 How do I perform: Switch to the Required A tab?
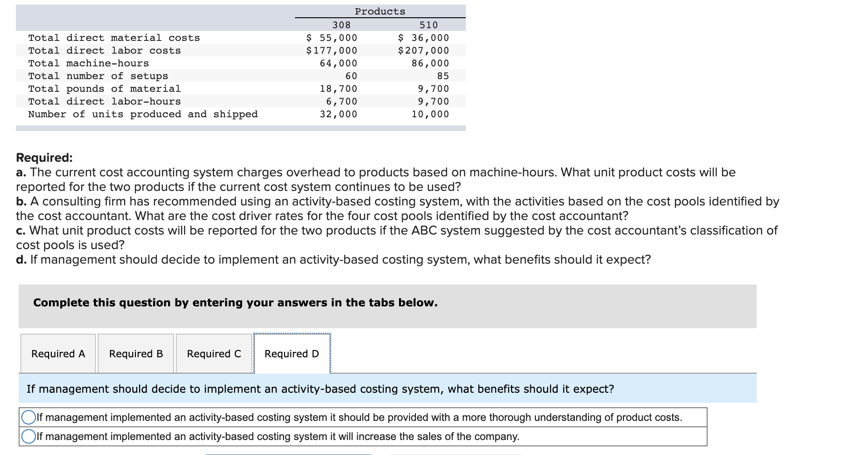58,353
